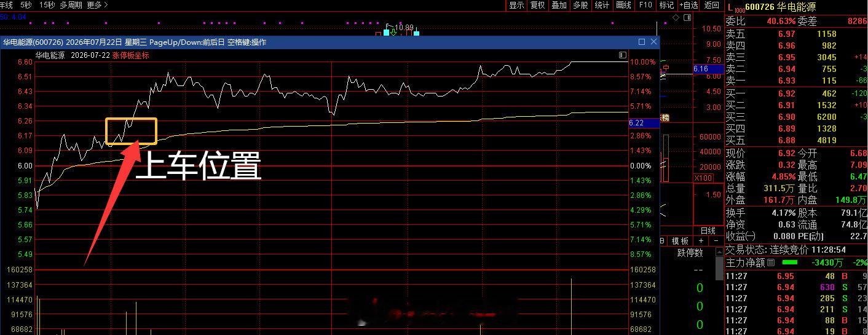Click the 买三 6.90 order row
Viewport: 868px width, 335px height.
796,117
